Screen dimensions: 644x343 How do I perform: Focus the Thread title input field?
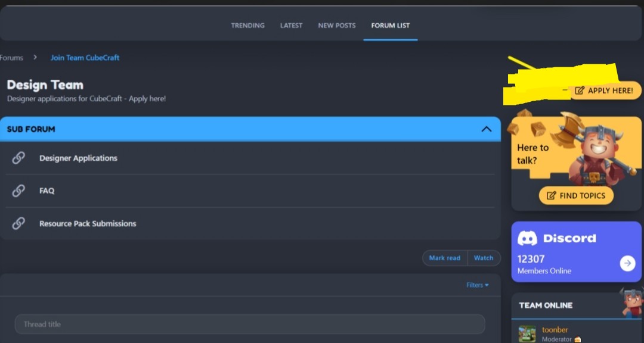(250, 324)
